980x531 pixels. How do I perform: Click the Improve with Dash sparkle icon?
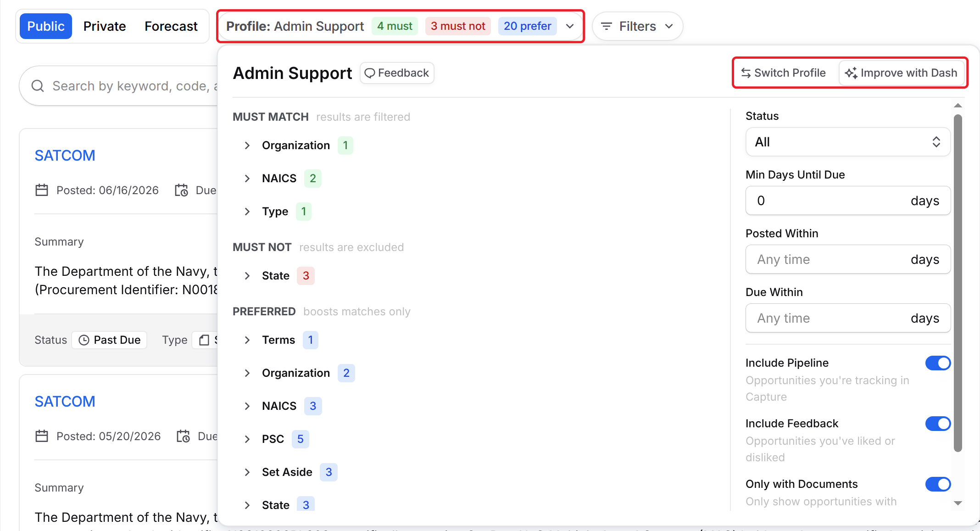(x=851, y=73)
